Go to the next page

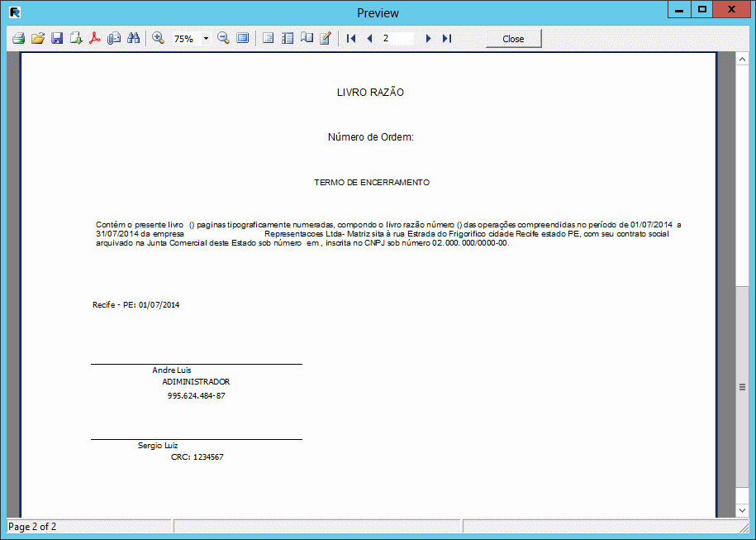pos(428,39)
